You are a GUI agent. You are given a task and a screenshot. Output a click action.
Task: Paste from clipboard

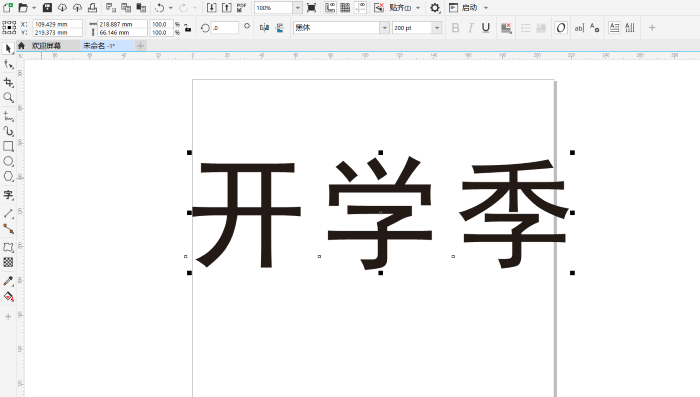(x=141, y=8)
